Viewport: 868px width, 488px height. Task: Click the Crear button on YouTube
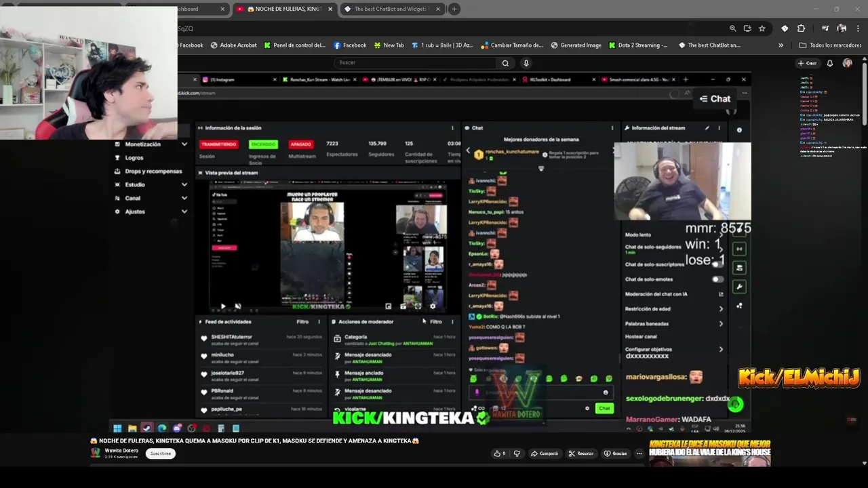tap(807, 63)
